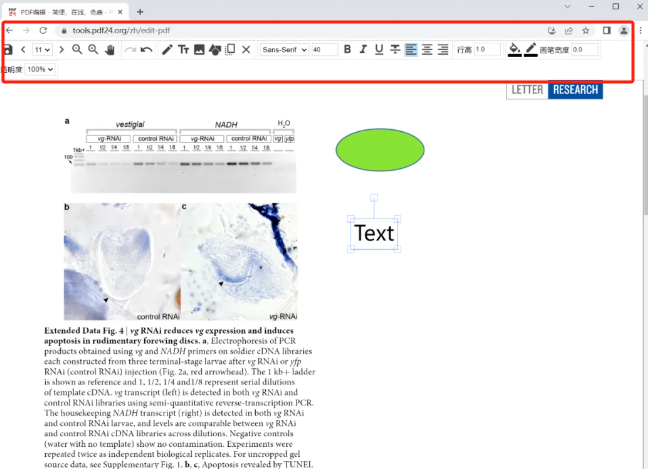Reload the page
Screen dimensions: 648x469
click(43, 31)
